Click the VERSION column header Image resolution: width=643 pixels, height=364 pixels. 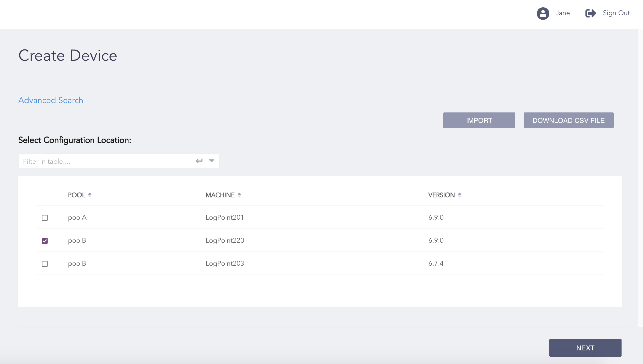click(441, 195)
